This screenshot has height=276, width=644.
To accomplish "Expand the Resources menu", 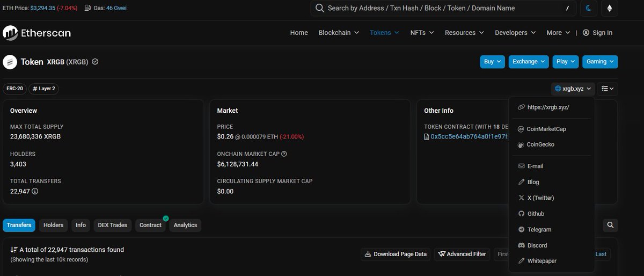I will (x=464, y=33).
